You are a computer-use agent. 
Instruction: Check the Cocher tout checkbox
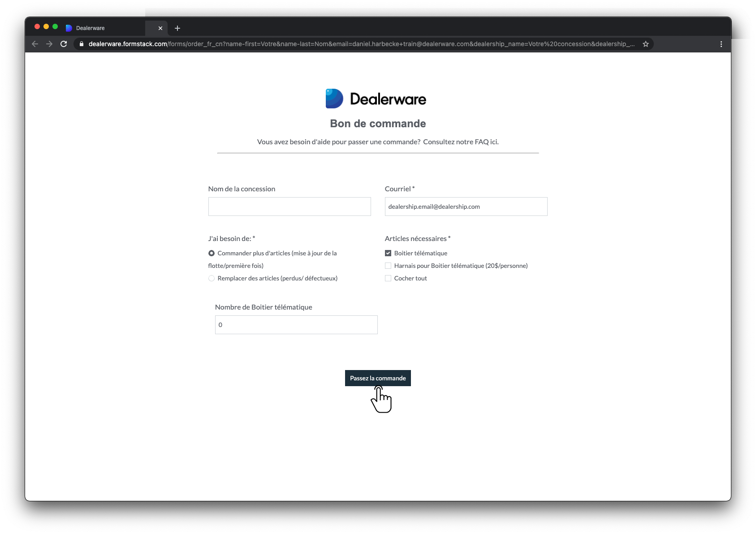[388, 278]
